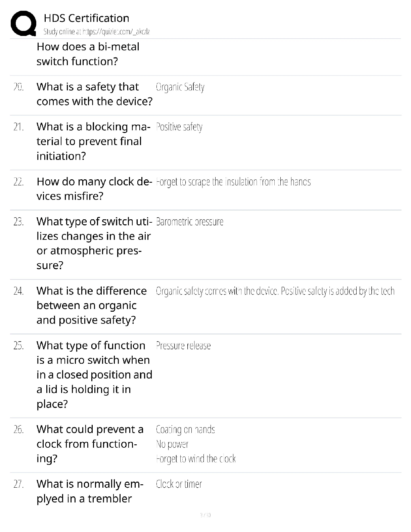
Task: Click the No power answer line
Action: 172,444
